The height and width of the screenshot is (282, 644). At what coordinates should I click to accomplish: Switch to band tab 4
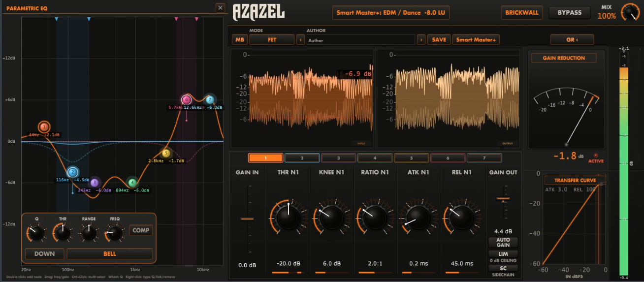coord(375,158)
